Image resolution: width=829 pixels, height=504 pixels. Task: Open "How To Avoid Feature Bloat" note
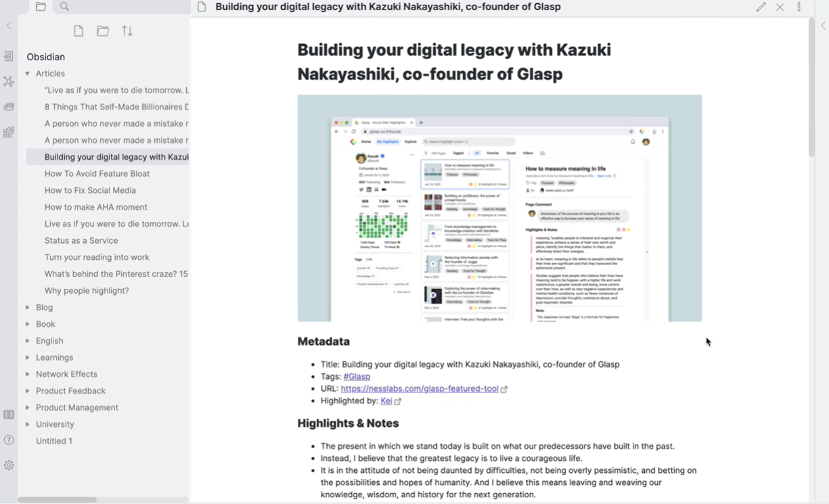(97, 174)
